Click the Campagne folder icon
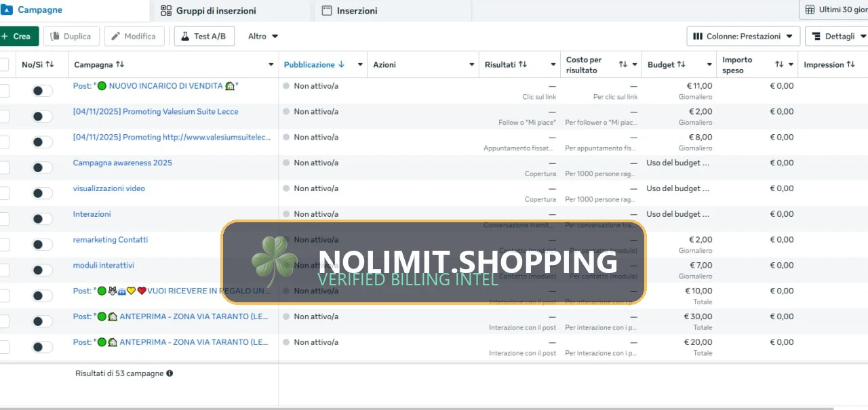Viewport: 868px width, 410px height. [7, 9]
